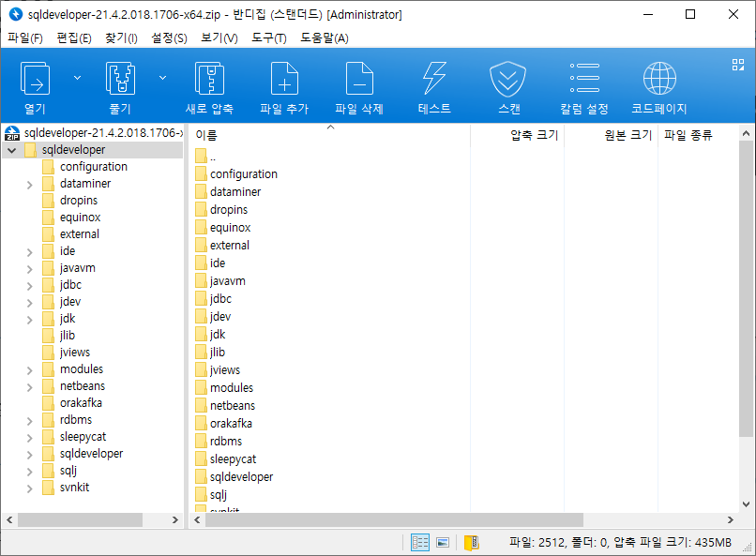Select the jlib folder in the tree

(58, 336)
